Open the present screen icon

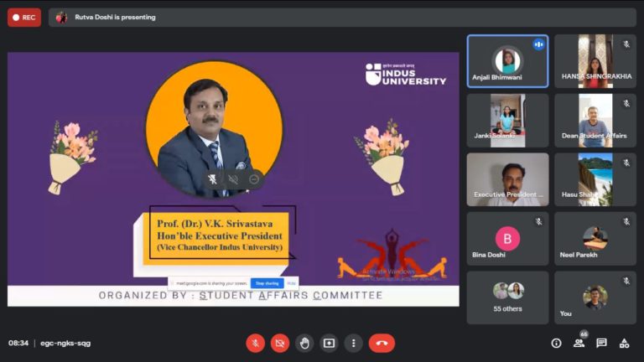click(x=329, y=343)
